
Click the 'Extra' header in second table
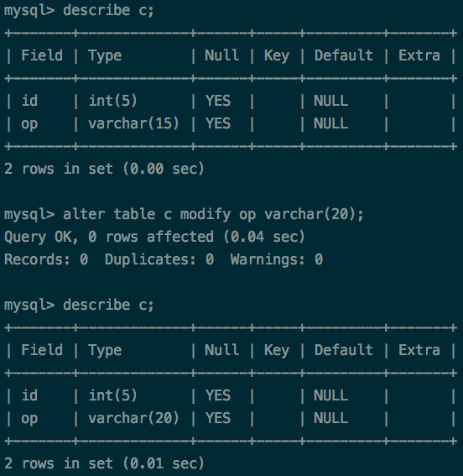419,350
